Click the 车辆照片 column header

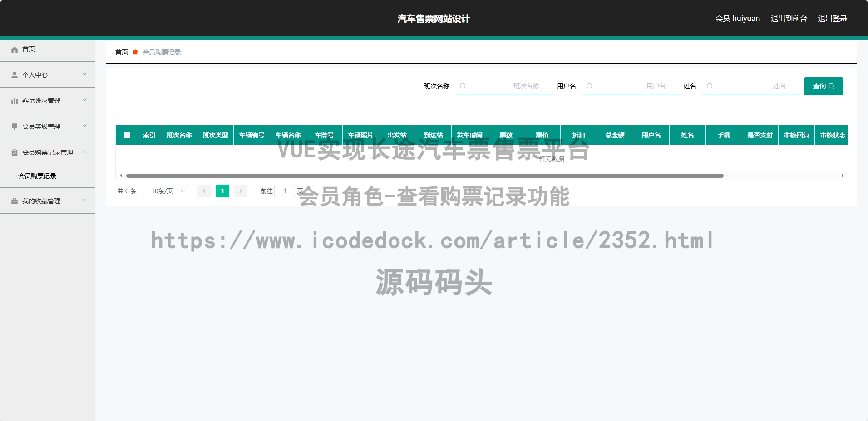tap(361, 135)
